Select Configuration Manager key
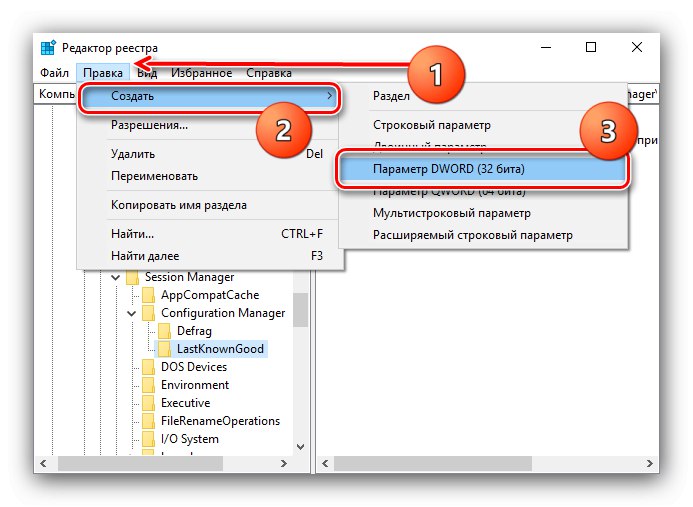This screenshot has width=693, height=507. coord(223,313)
